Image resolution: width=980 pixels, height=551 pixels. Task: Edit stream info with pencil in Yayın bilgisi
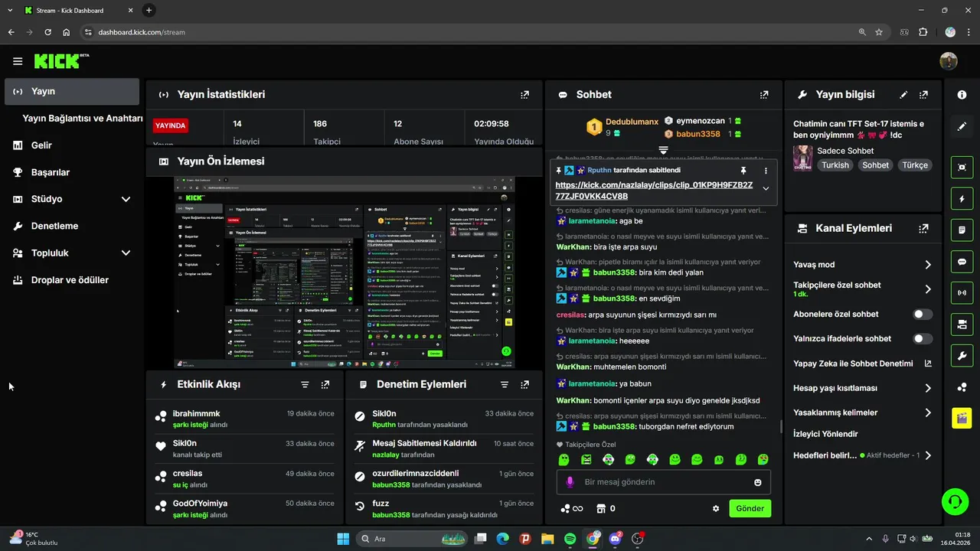(x=903, y=95)
